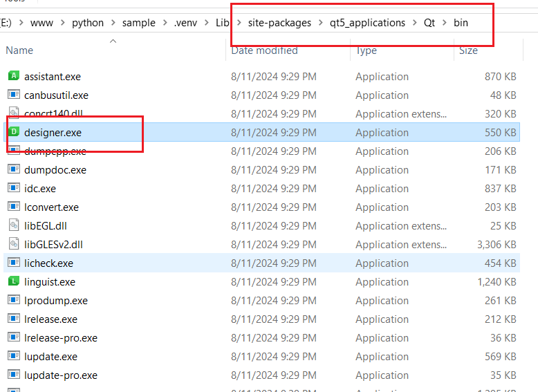Sort files by Size column
The image size is (538, 392).
[468, 50]
